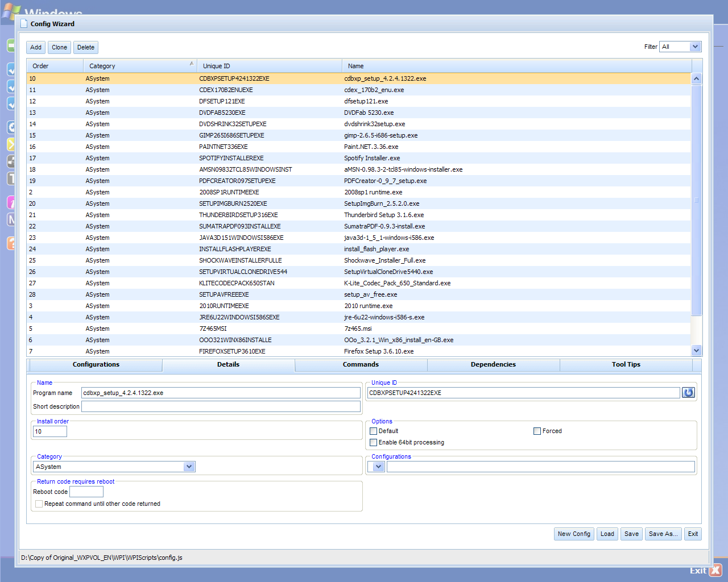Click in the Short description field
This screenshot has height=582, width=728.
221,406
